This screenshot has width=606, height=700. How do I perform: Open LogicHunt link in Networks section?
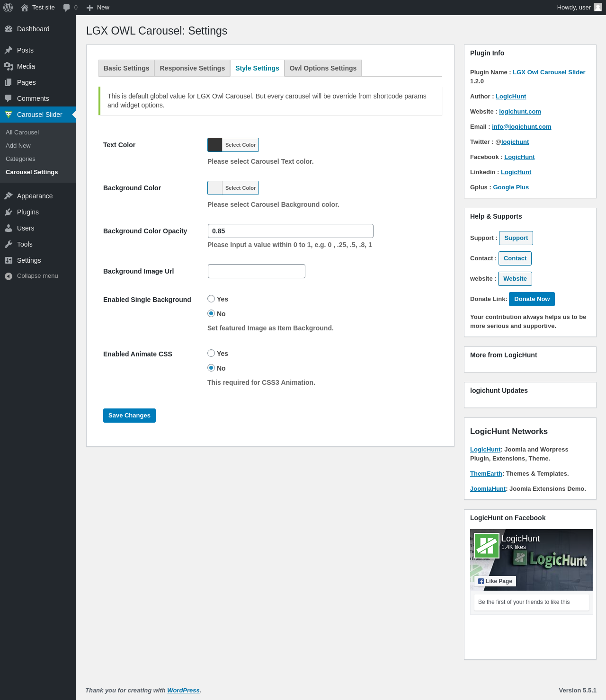(x=485, y=450)
